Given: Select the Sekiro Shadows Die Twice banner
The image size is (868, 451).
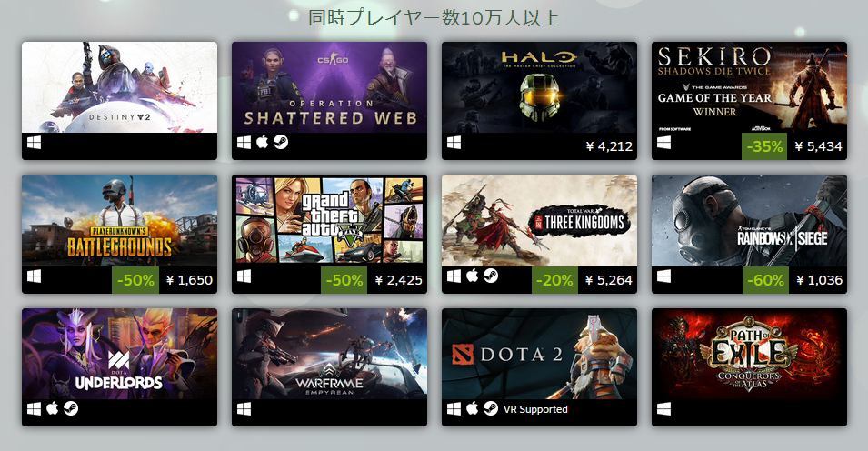Looking at the screenshot, I should [x=749, y=87].
